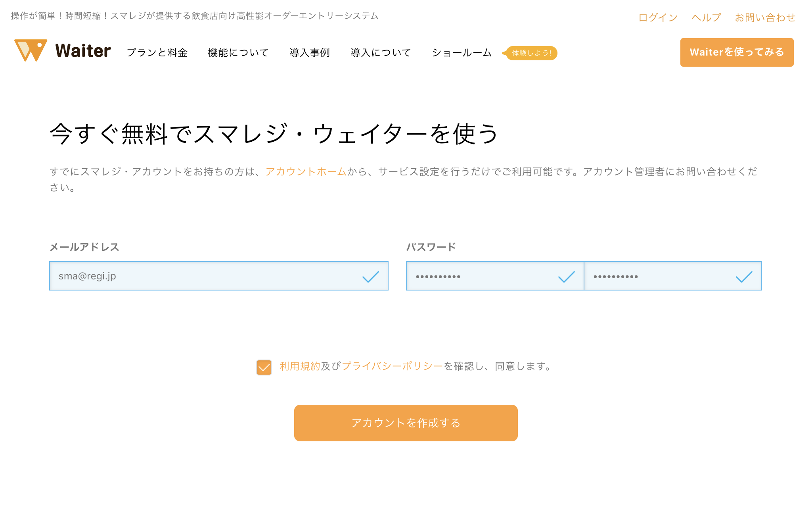Open the アカウントホーム link
Image resolution: width=812 pixels, height=508 pixels.
coord(306,171)
